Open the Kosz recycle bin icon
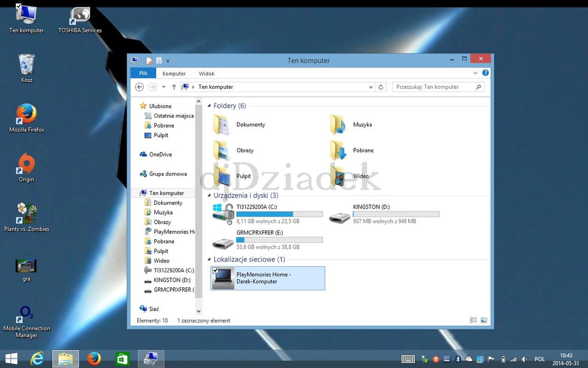Image resolution: width=588 pixels, height=368 pixels. (x=26, y=68)
